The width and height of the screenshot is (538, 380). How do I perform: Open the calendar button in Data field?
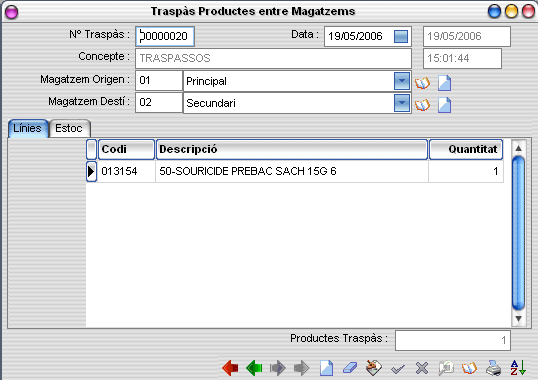pos(401,36)
